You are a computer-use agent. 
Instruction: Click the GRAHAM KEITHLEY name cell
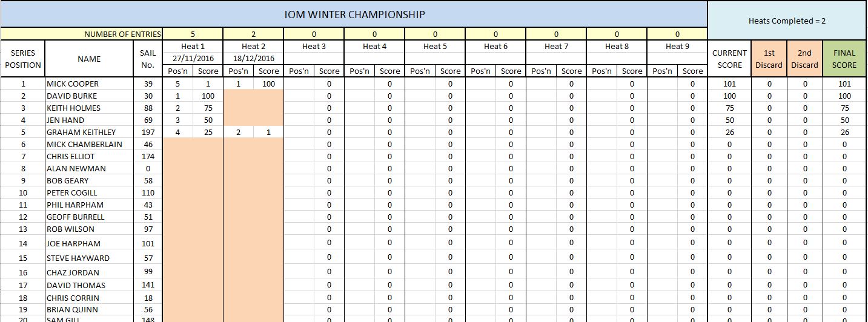[x=89, y=132]
